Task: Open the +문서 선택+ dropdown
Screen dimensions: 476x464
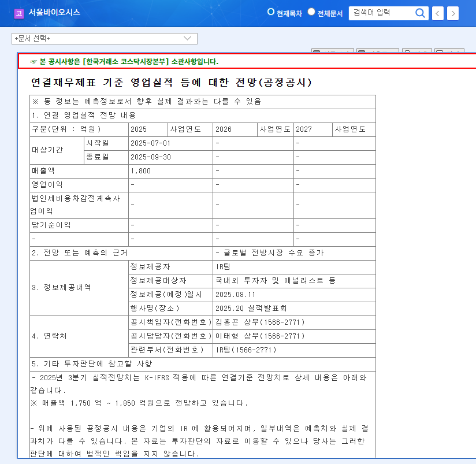Action: [x=104, y=39]
